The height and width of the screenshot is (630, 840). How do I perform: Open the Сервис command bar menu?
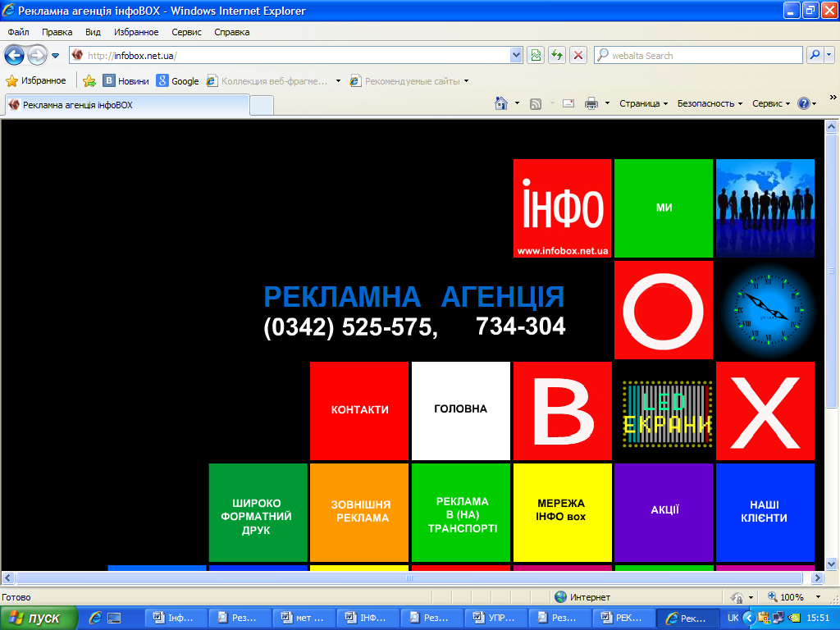click(771, 103)
